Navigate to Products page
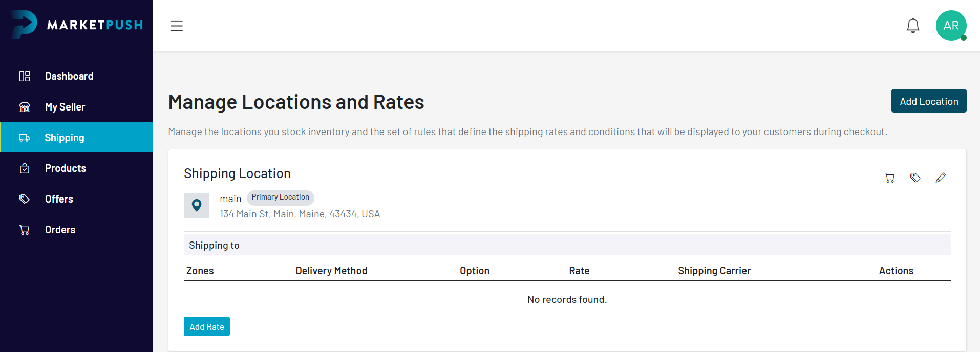This screenshot has width=980, height=352. pyautogui.click(x=66, y=168)
